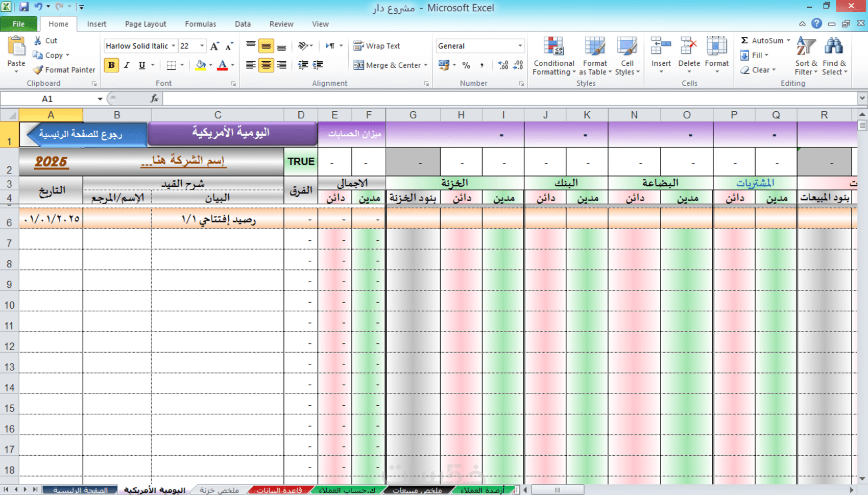Set Align Text Right
The width and height of the screenshot is (868, 495).
[x=281, y=65]
